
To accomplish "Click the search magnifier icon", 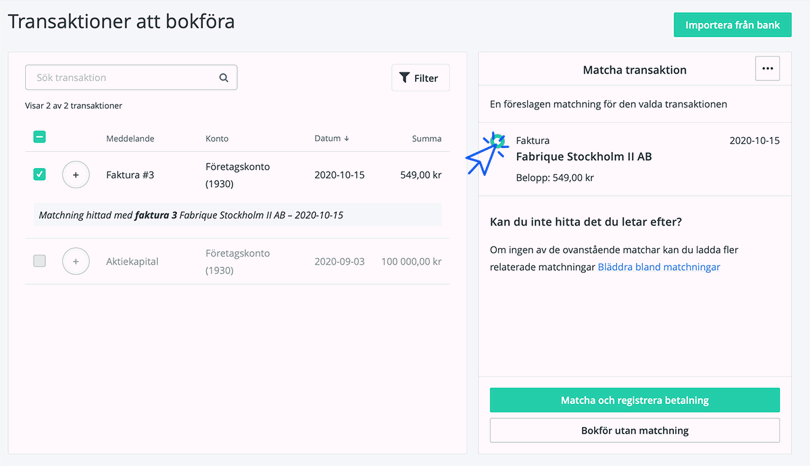I will (224, 77).
